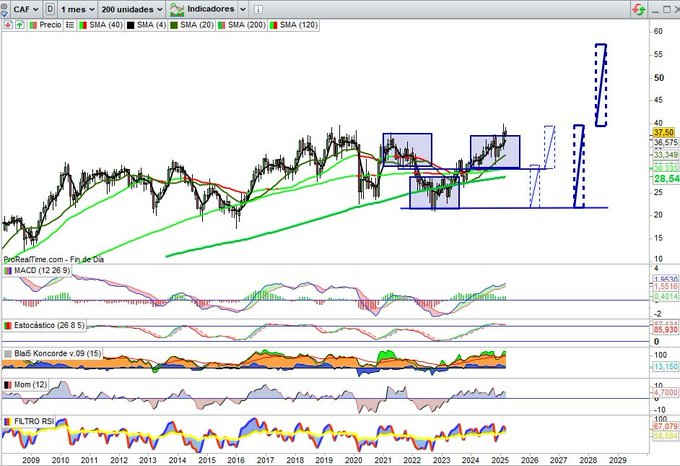
Task: Click the 60 level on price axis
Action: tap(658, 31)
